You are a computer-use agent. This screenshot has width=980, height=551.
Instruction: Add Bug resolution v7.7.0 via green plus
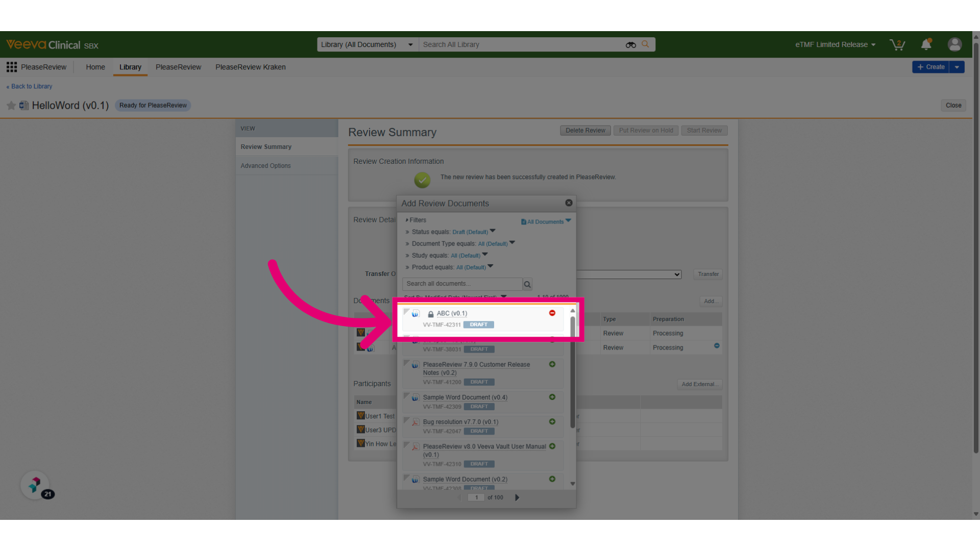pyautogui.click(x=552, y=421)
